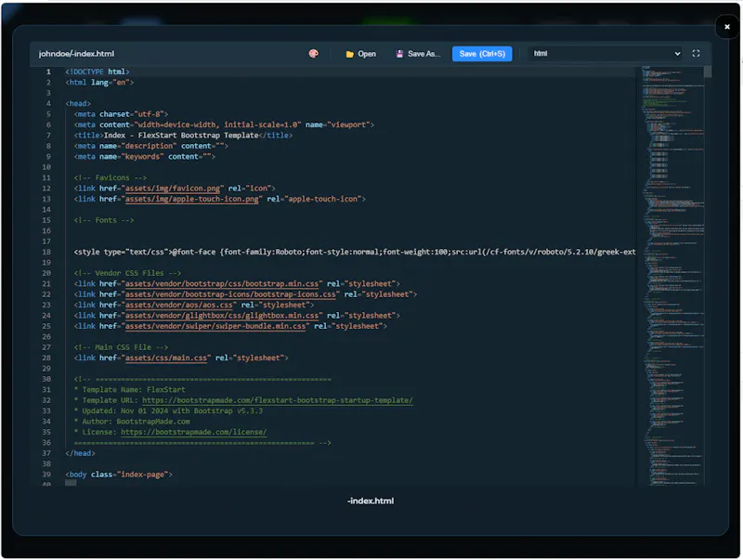743x560 pixels.
Task: Click the title 'Index - FlexStart Bootstrap Template'
Action: (x=183, y=136)
